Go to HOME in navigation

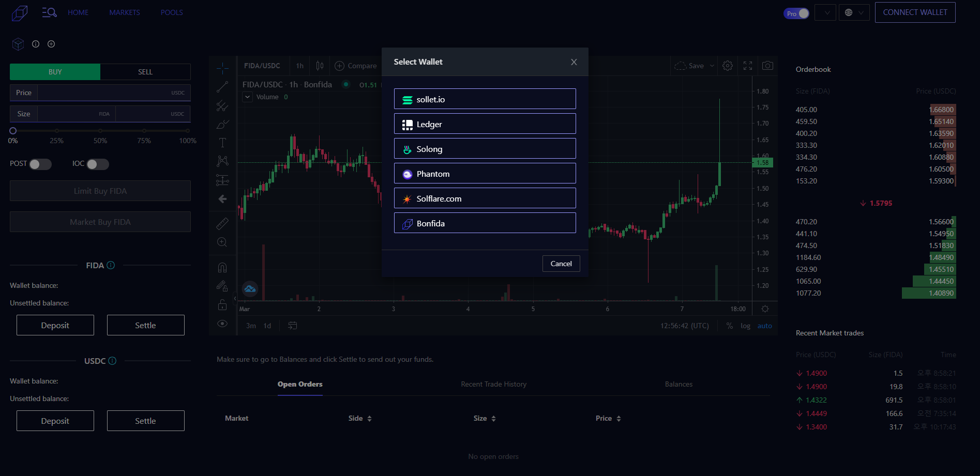coord(78,12)
